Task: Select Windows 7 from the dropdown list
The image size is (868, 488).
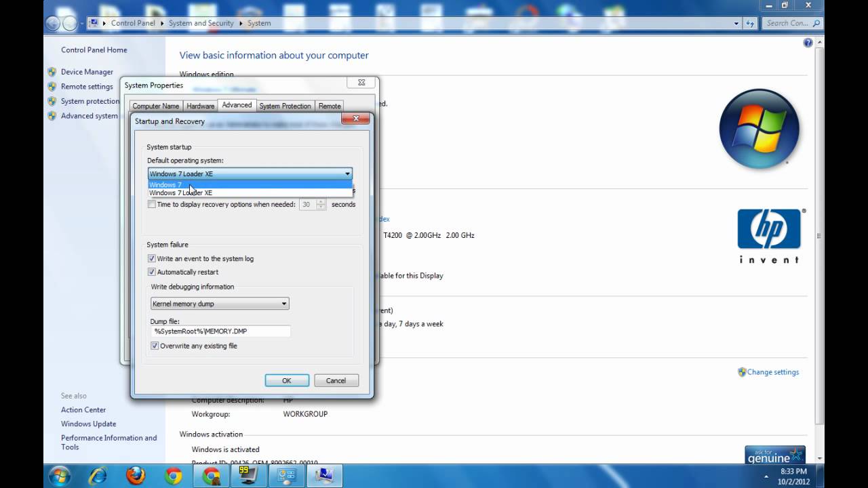Action: [x=250, y=185]
